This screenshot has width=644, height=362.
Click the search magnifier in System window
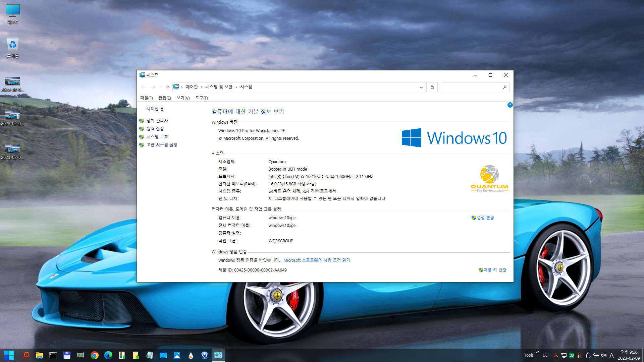pyautogui.click(x=504, y=87)
